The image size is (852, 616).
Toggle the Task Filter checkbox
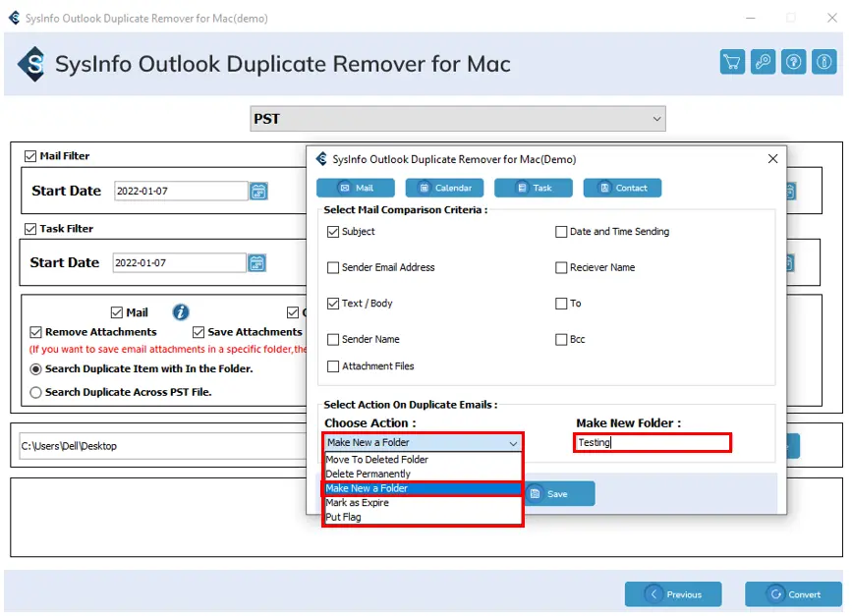(30, 229)
